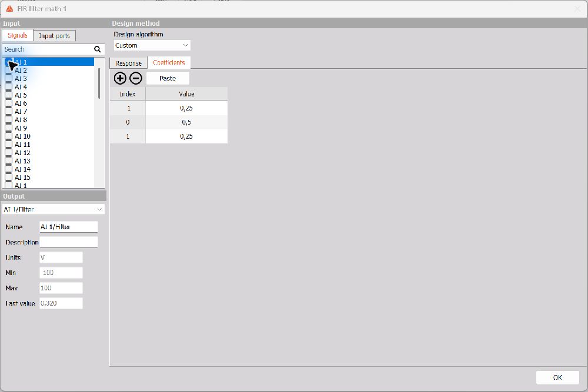Click the Last value field
This screenshot has height=392, width=588.
(x=61, y=303)
